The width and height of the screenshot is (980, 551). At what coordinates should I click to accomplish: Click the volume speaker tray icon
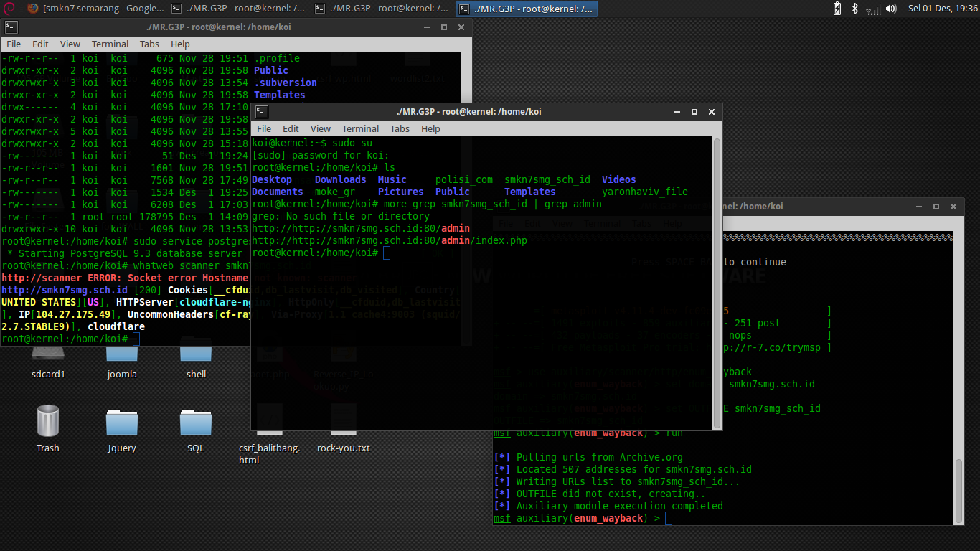point(891,9)
